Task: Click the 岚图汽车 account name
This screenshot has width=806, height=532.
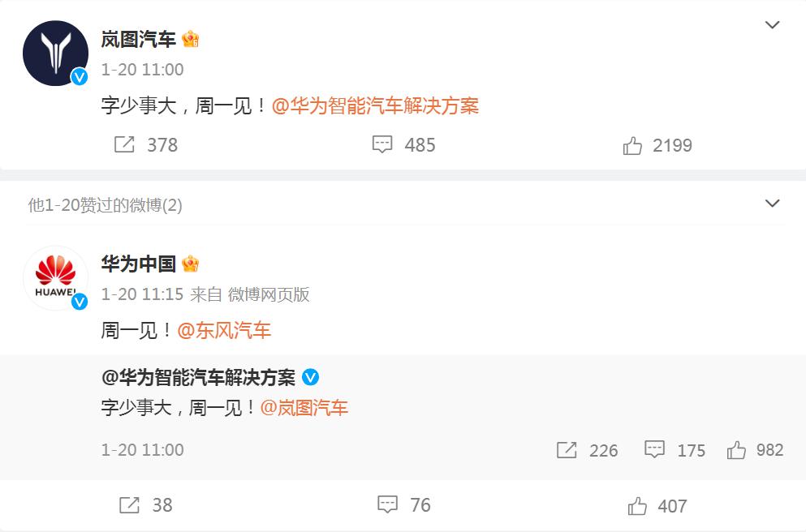Action: pos(138,39)
